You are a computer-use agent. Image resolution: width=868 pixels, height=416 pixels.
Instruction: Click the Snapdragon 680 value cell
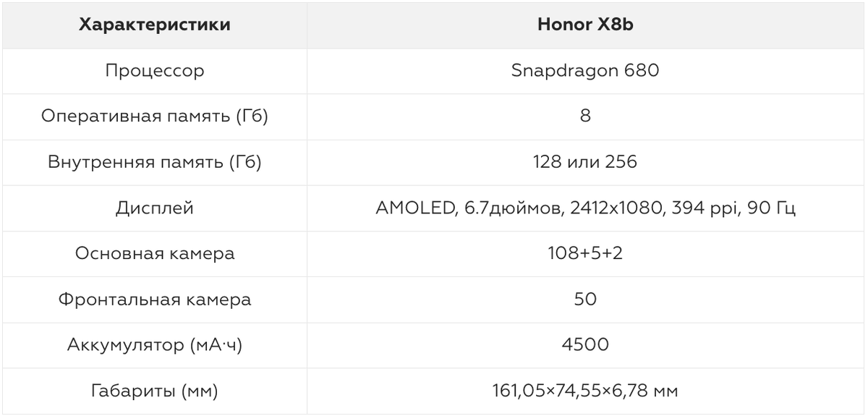tap(585, 71)
